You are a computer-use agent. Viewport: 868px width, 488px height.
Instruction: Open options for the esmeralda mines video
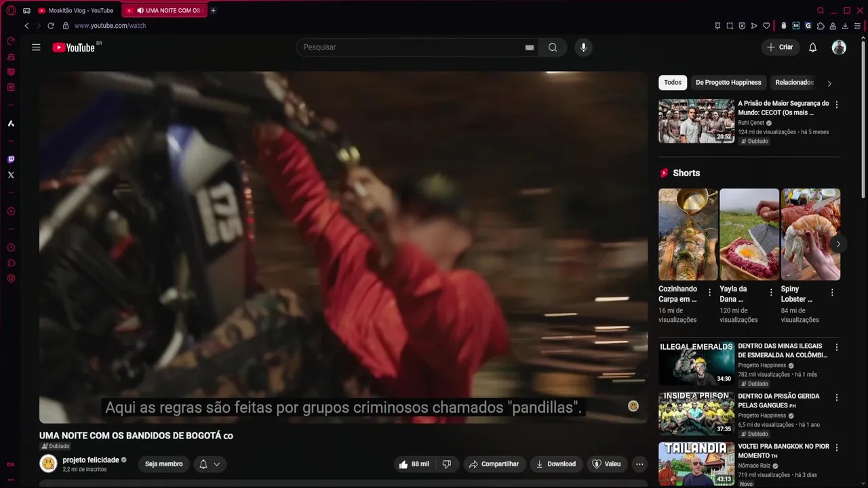point(836,348)
